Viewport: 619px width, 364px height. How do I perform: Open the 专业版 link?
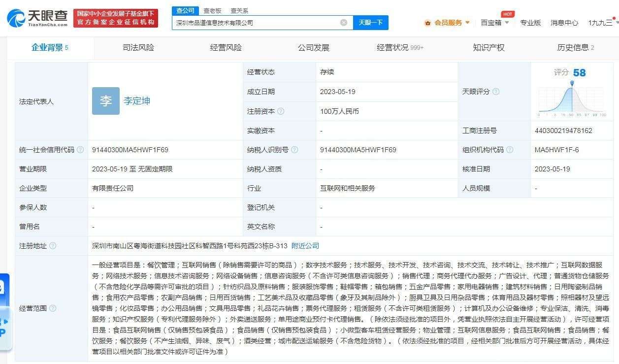pyautogui.click(x=530, y=23)
